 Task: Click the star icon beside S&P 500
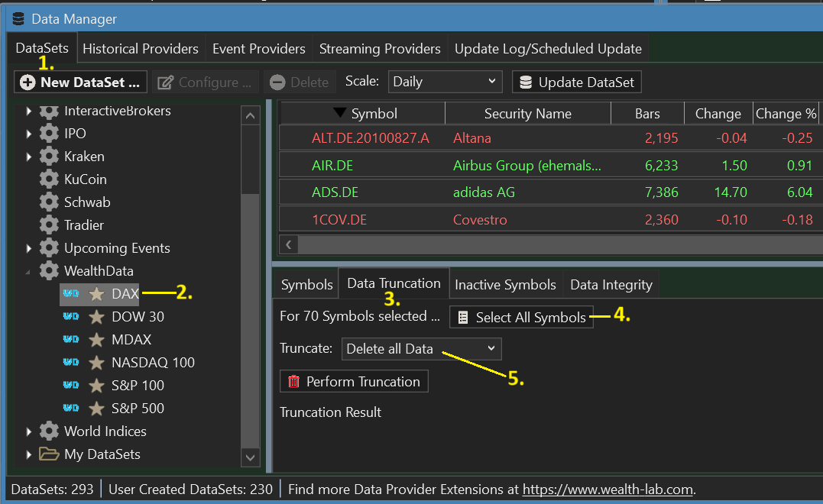(96, 409)
